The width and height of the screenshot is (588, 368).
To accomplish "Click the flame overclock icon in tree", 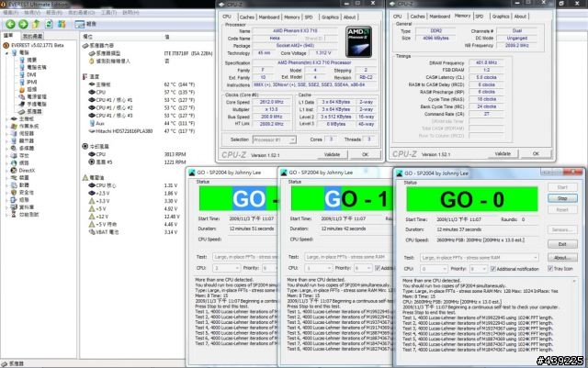I will 22,90.
